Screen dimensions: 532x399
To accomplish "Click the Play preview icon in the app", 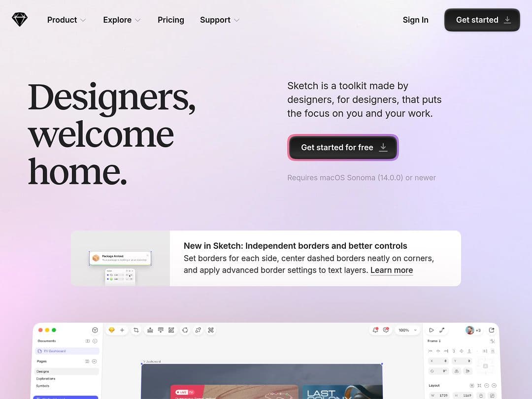I will click(431, 330).
